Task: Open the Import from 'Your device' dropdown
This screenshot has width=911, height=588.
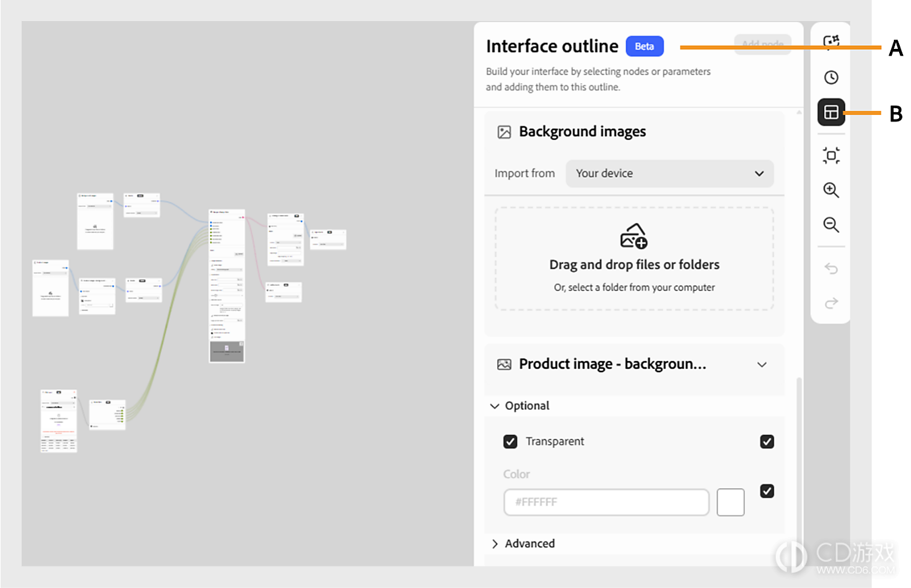Action: 669,174
